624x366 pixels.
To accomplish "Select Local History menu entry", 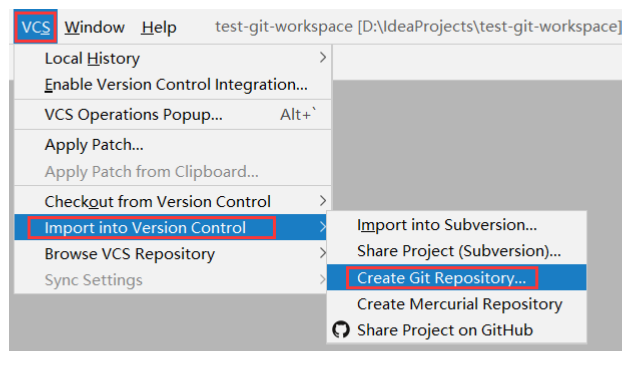I will pyautogui.click(x=173, y=58).
